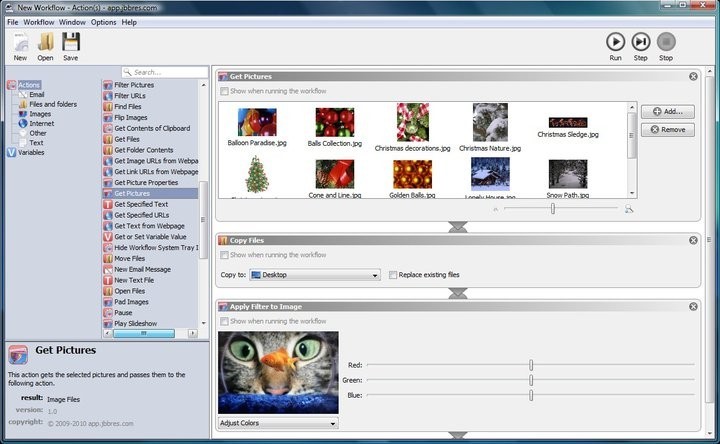Viewport: 720px width, 444px height.
Task: Save the workflow using the Save icon
Action: [71, 42]
